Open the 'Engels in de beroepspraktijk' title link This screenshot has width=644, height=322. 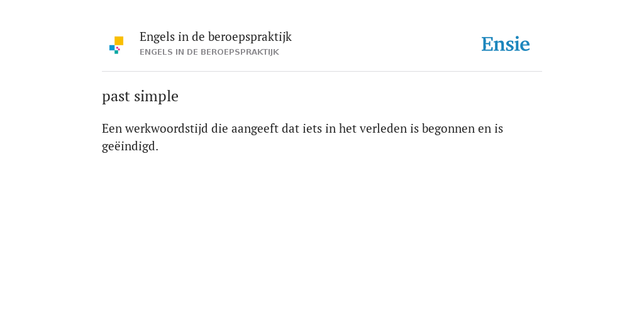tap(216, 37)
